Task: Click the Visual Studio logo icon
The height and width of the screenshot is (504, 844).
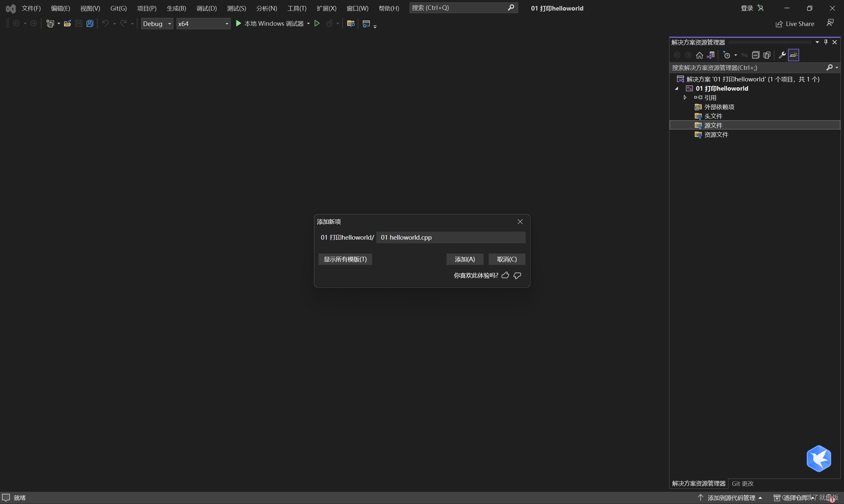Action: (x=11, y=8)
